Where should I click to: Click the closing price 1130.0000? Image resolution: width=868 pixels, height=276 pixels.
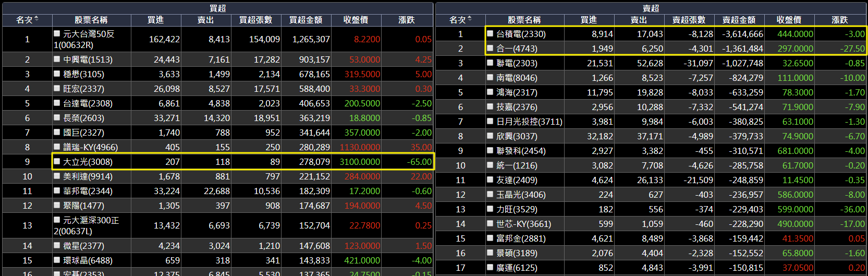(360, 147)
